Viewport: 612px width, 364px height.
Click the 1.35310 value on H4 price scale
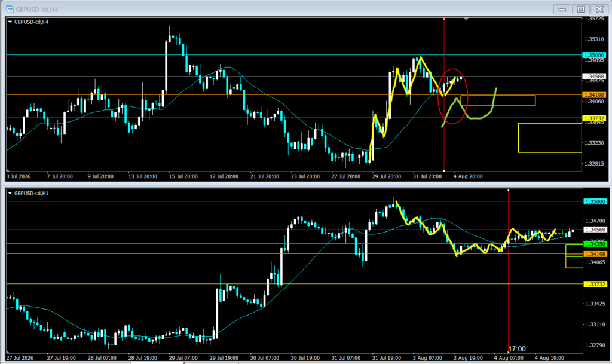click(594, 39)
